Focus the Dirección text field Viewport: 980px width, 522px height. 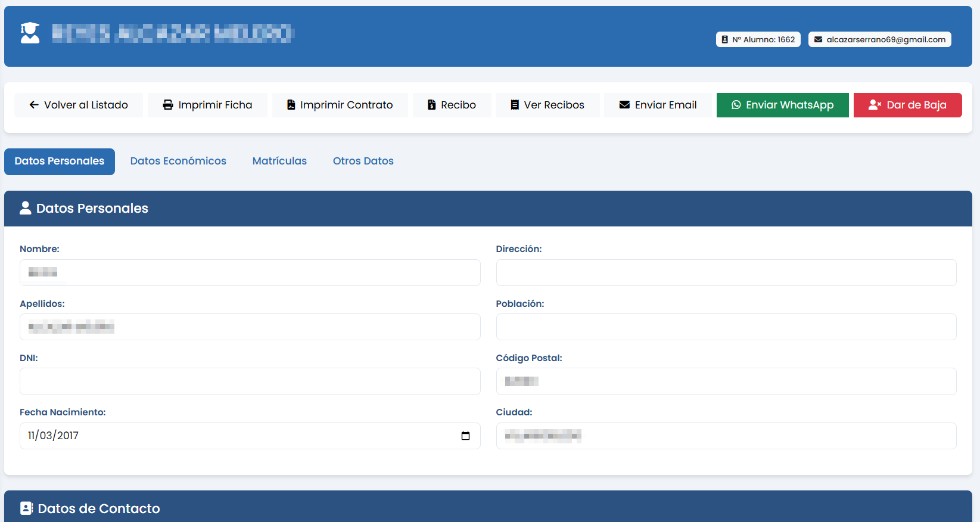726,272
